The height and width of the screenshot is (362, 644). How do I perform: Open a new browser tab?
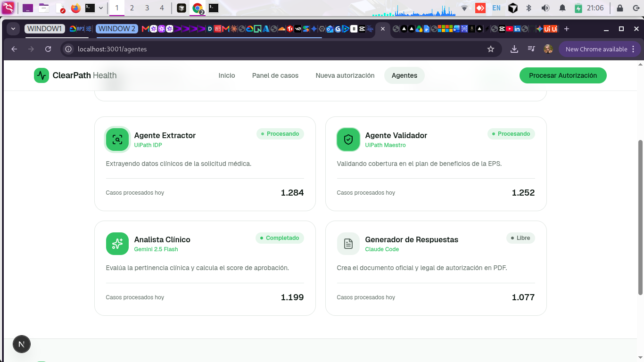pyautogui.click(x=567, y=29)
